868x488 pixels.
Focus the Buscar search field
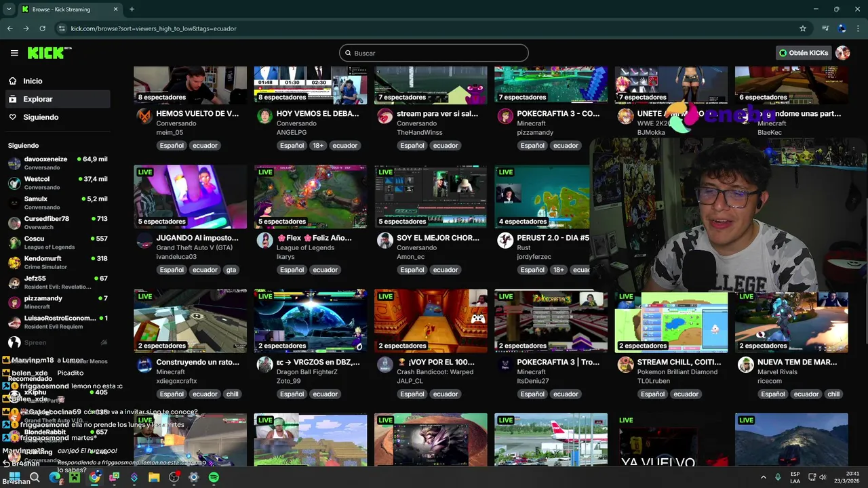(434, 53)
